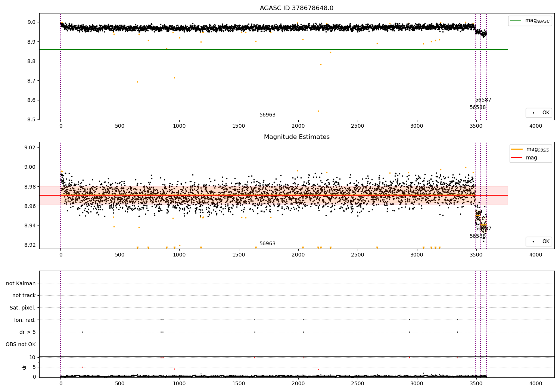
Task: Click the "not Kalman" row label
Action: [21, 283]
